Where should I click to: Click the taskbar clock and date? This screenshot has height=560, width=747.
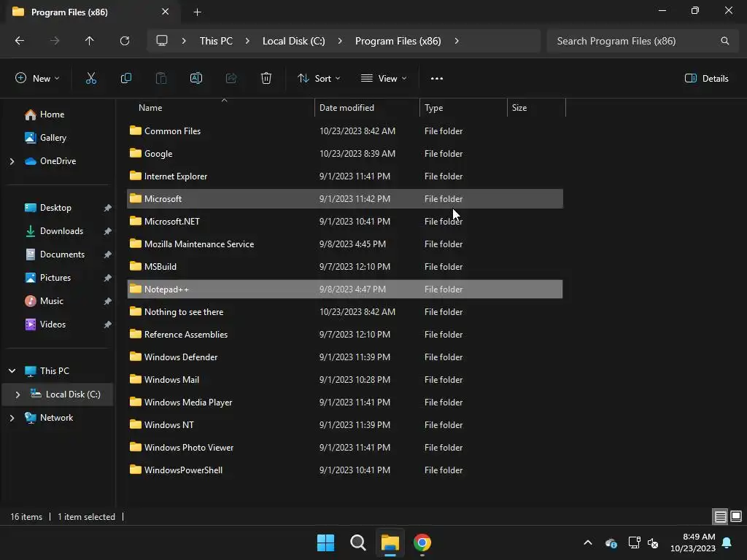[693, 542]
